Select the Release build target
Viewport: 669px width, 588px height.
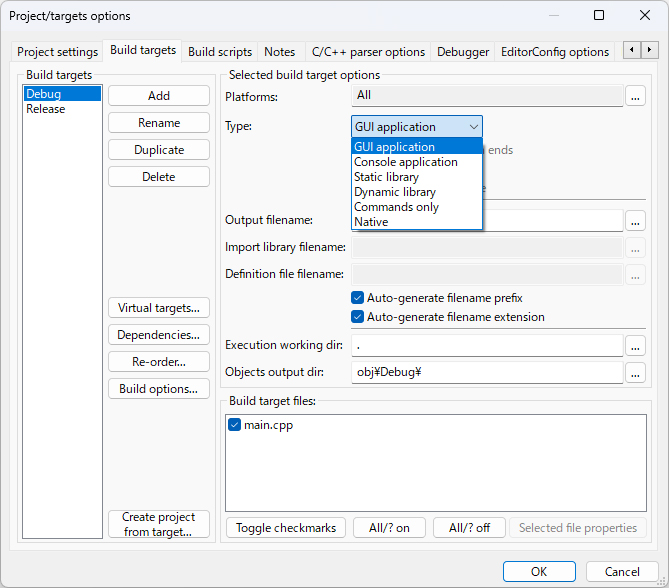coord(62,109)
